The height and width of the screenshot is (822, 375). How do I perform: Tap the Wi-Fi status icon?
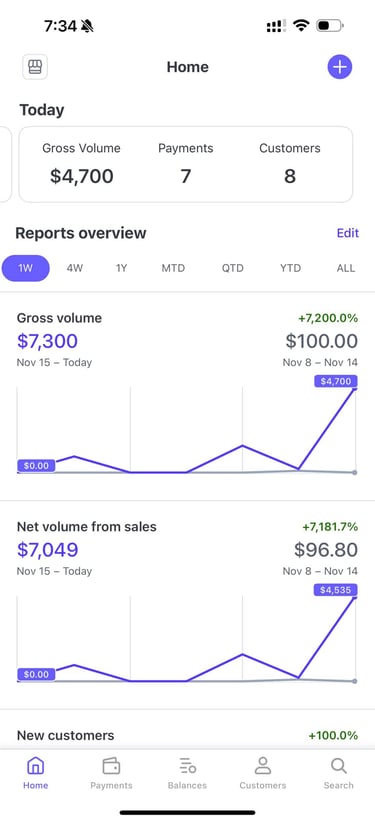click(301, 25)
